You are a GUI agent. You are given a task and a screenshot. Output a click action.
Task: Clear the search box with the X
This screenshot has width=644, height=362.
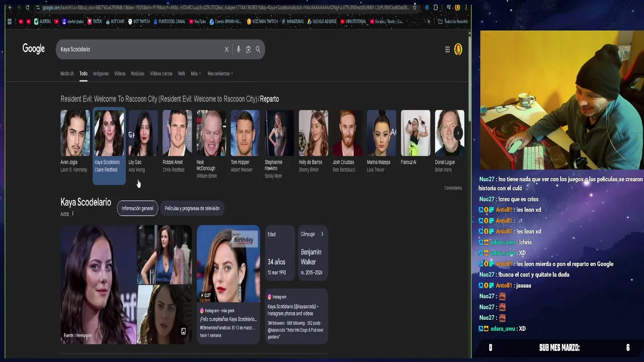[226, 49]
